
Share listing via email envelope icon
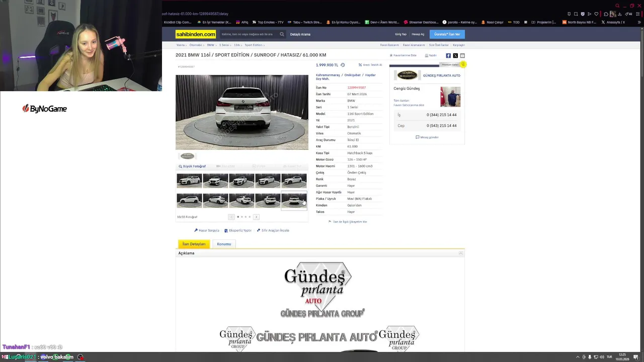tap(462, 55)
